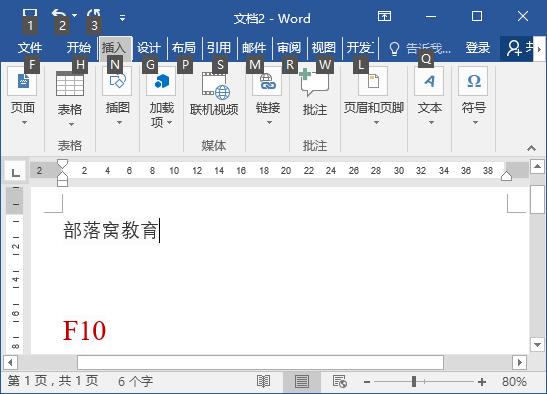This screenshot has width=547, height=394.
Task: Click the word count 6 个字
Action: 135,381
